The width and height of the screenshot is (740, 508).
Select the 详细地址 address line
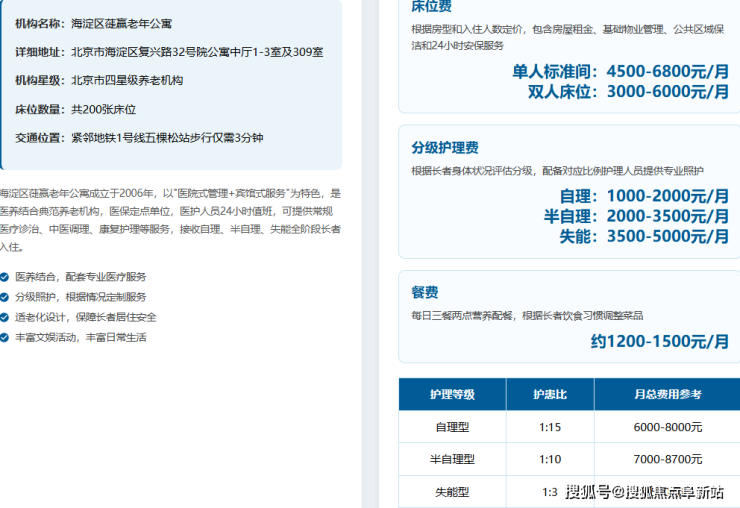[169, 52]
